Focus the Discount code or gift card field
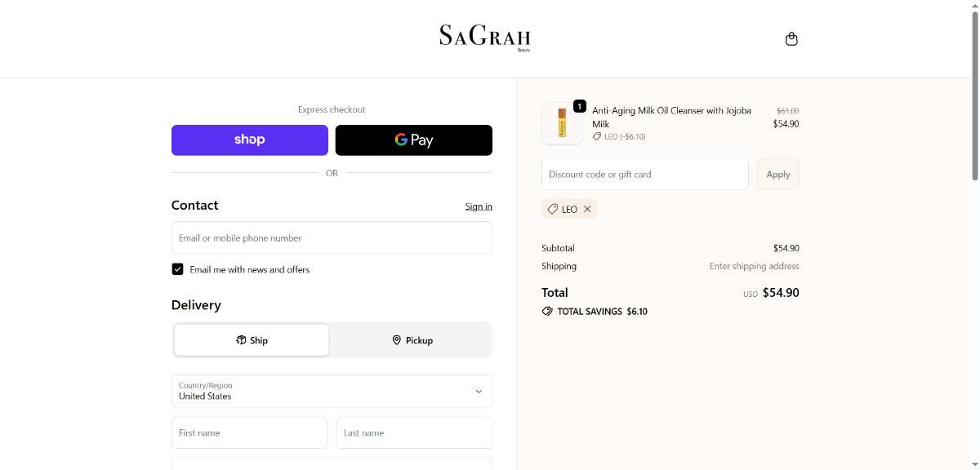 [x=644, y=175]
